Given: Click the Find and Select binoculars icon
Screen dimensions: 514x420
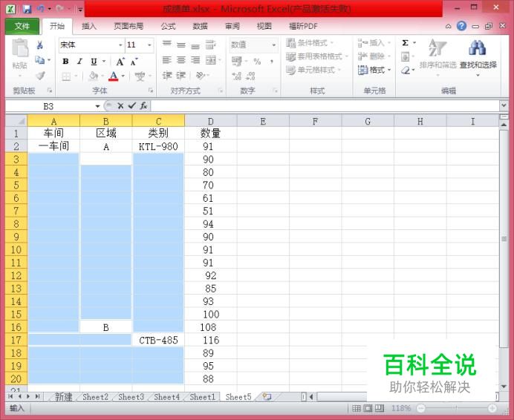Looking at the screenshot, I should (x=477, y=47).
